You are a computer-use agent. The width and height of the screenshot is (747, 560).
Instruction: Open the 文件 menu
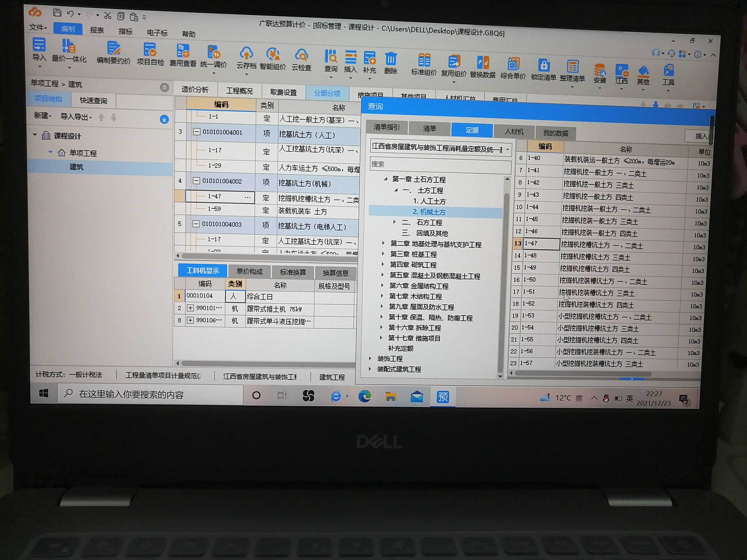(38, 27)
